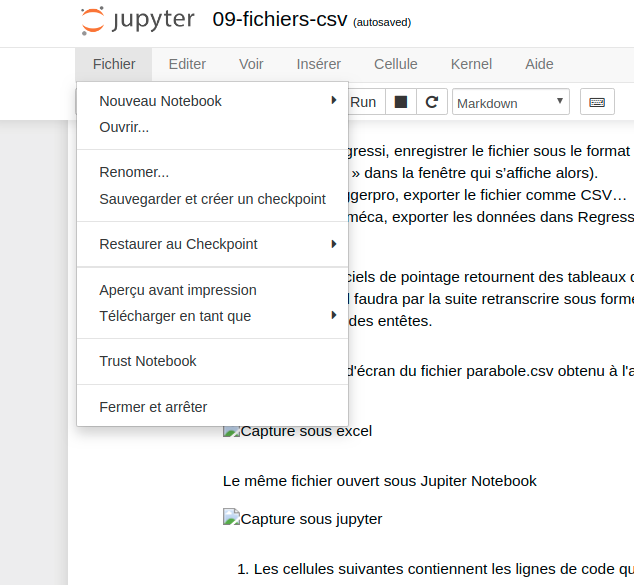Click the "Capture sous jupyter" alt text
Image resolution: width=634 pixels, height=585 pixels.
click(x=311, y=519)
